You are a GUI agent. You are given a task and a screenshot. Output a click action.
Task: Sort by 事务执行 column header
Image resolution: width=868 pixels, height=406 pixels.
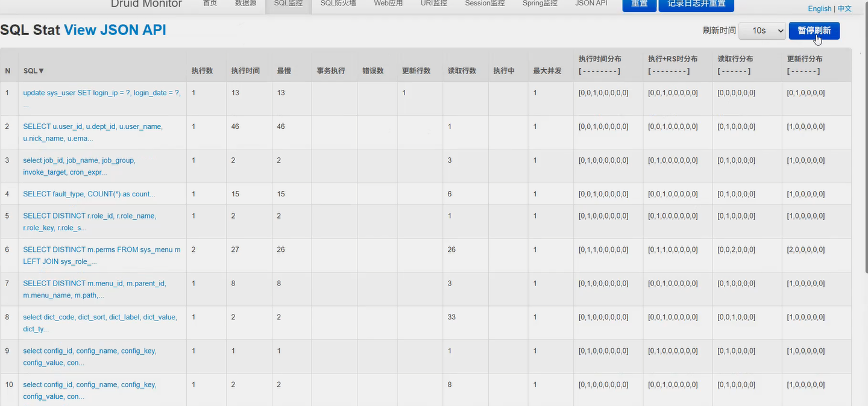tap(331, 71)
